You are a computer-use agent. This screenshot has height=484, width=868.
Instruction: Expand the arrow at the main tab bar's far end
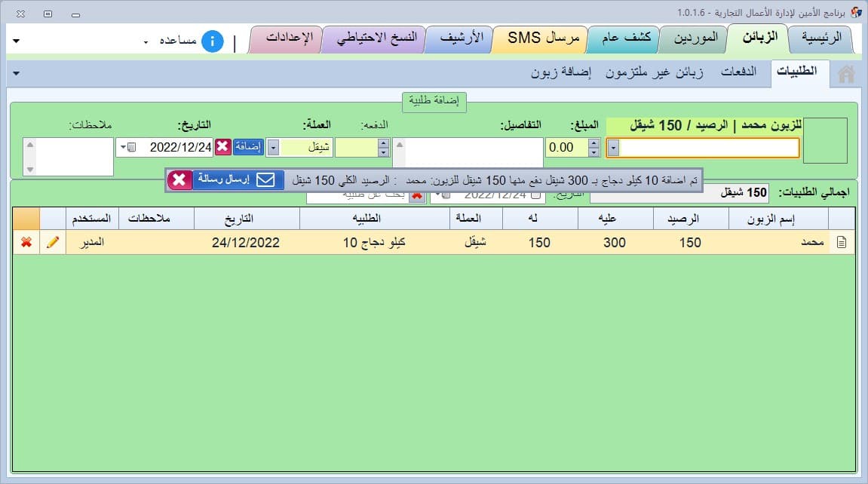(16, 41)
